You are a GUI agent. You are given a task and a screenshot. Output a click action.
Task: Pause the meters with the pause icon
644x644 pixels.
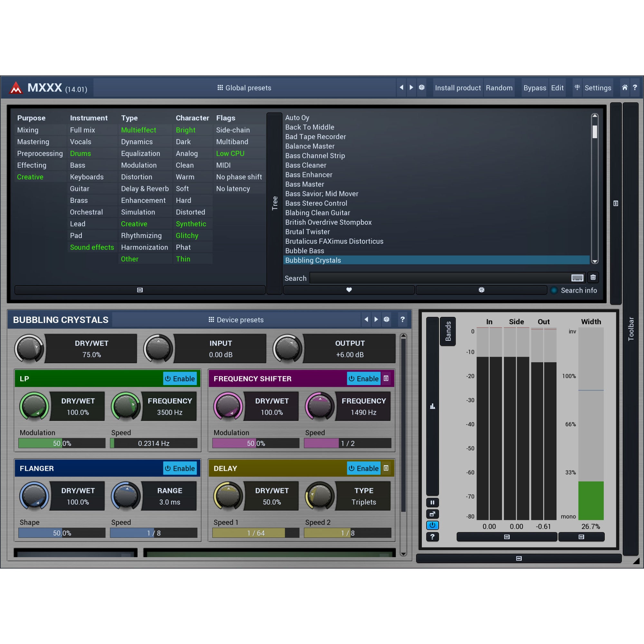tap(432, 502)
